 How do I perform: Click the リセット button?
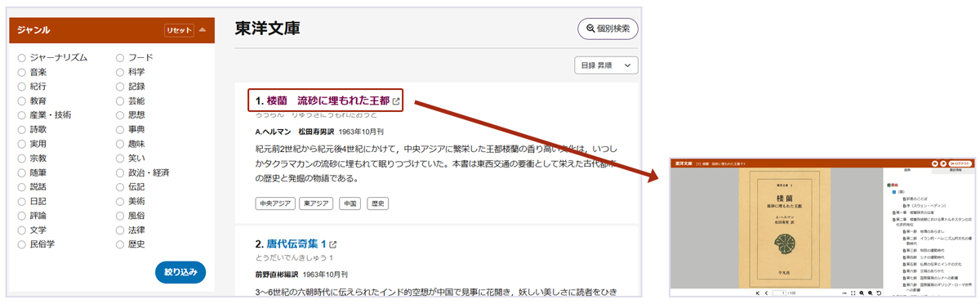pos(179,30)
